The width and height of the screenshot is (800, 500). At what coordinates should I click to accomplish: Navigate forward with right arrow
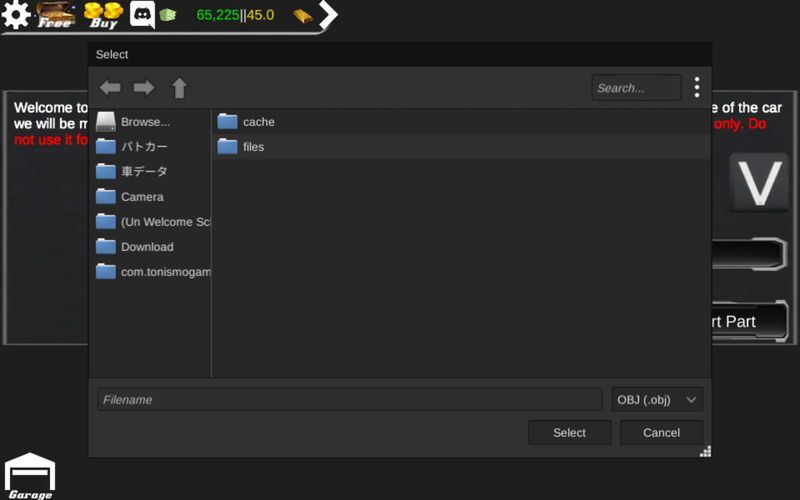[144, 88]
